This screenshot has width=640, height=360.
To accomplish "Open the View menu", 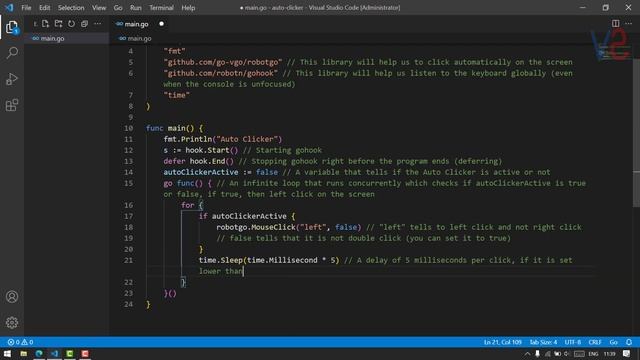I will click(99, 8).
